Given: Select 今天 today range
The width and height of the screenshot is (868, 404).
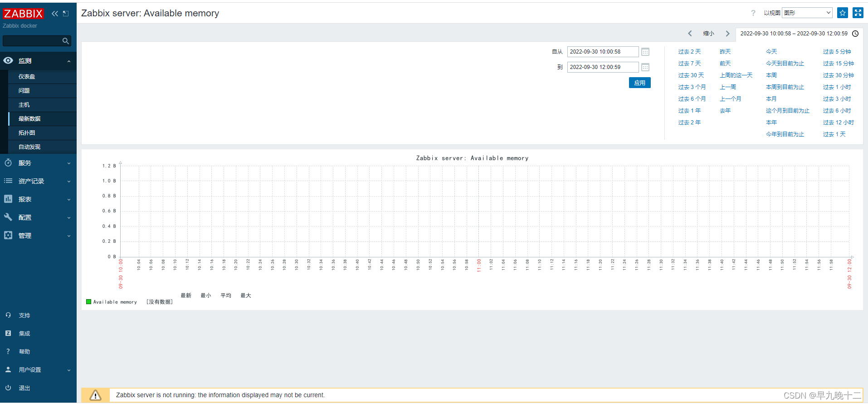Looking at the screenshot, I should pos(771,52).
